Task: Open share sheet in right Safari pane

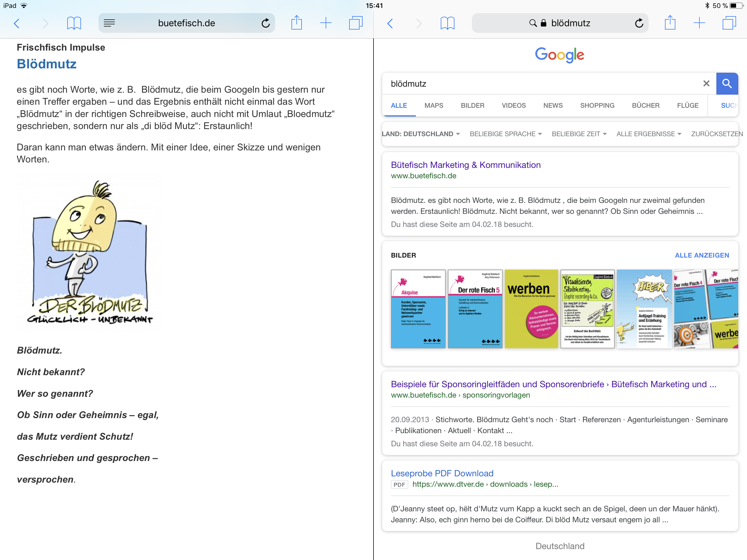Action: 670,23
